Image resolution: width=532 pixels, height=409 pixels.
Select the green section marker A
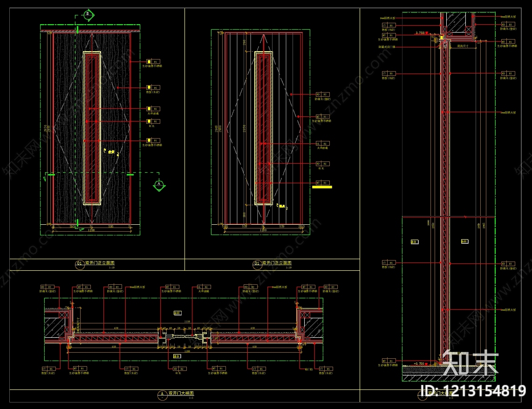(159, 185)
